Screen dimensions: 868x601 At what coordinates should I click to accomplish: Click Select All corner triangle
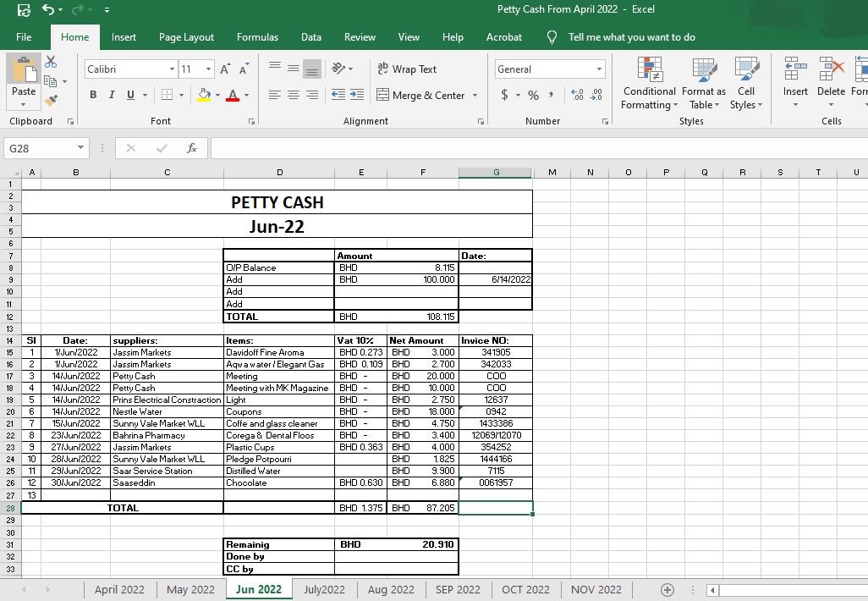pos(15,173)
